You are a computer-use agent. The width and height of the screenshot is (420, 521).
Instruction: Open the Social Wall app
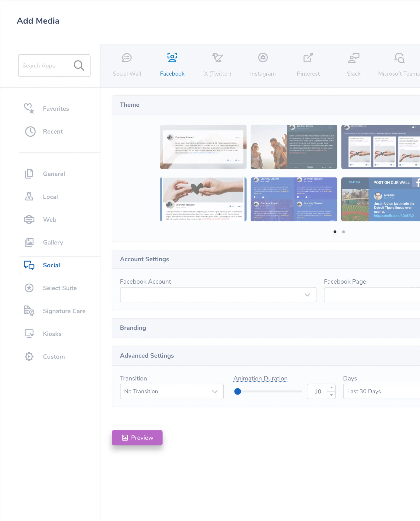click(127, 65)
